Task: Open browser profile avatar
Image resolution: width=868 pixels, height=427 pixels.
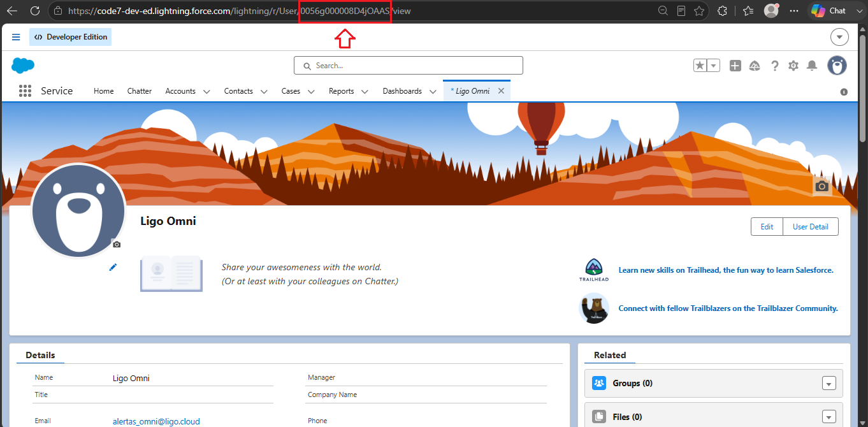Action: pyautogui.click(x=771, y=11)
